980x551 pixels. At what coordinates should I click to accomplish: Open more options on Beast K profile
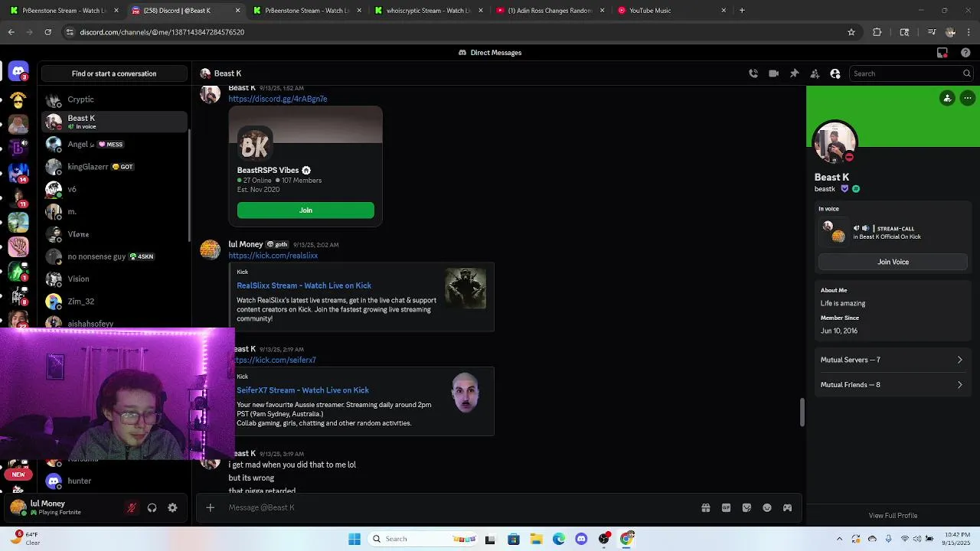pos(968,98)
